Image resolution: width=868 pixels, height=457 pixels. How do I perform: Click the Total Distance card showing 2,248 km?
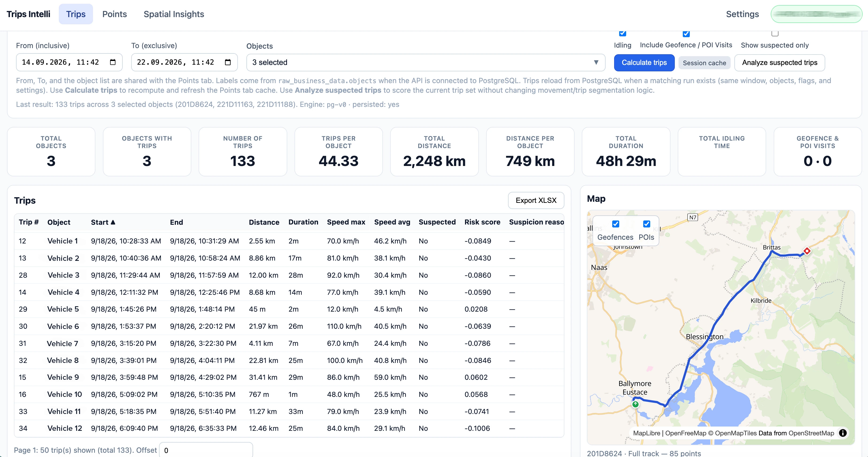[x=434, y=152]
